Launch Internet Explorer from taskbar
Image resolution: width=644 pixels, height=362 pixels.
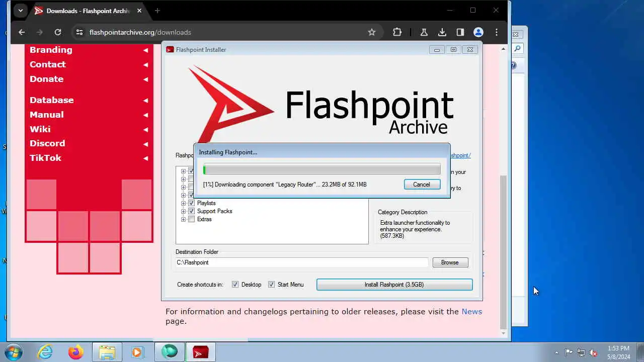(45, 352)
